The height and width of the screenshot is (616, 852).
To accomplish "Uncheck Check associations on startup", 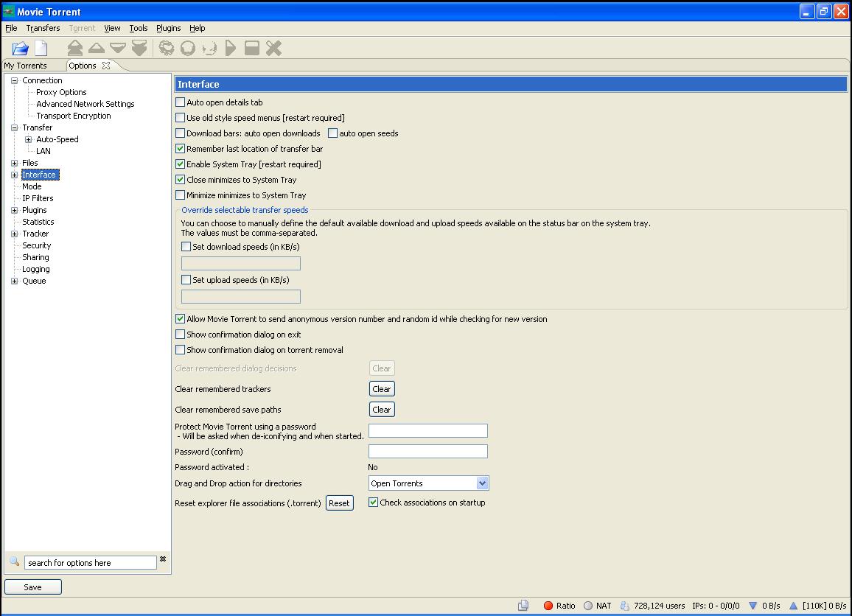I will [373, 503].
